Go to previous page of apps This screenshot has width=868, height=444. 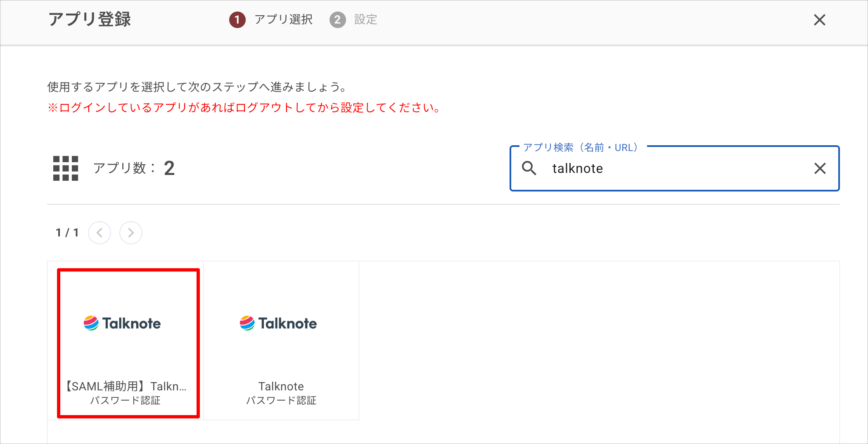click(100, 233)
